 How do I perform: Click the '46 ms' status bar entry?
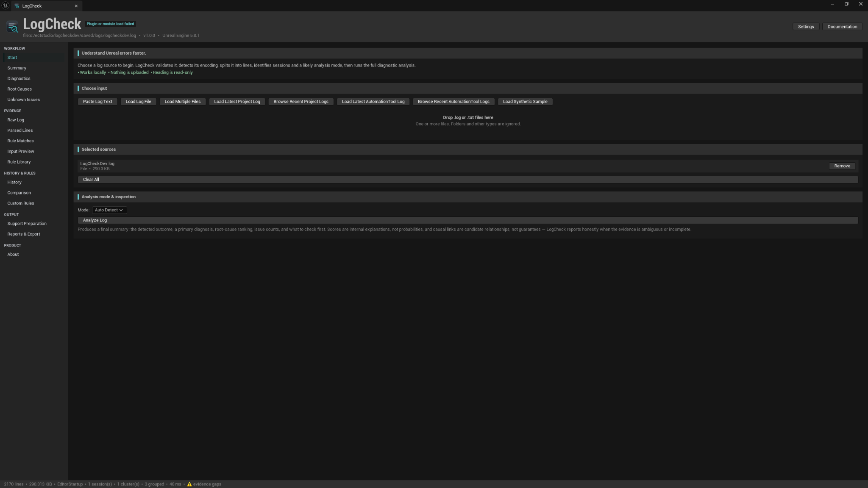(x=175, y=484)
